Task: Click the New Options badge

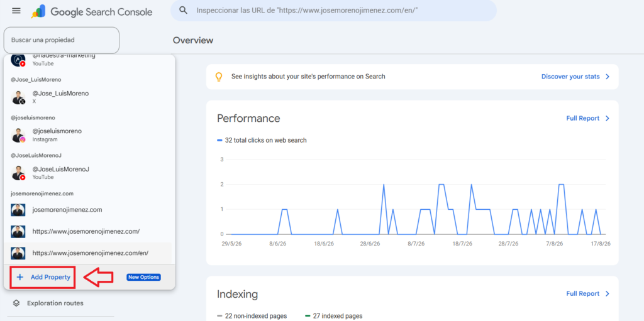Action: click(x=143, y=277)
